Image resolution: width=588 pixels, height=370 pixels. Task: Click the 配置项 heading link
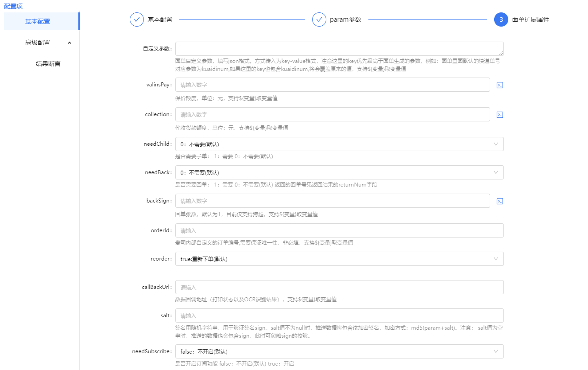click(13, 6)
